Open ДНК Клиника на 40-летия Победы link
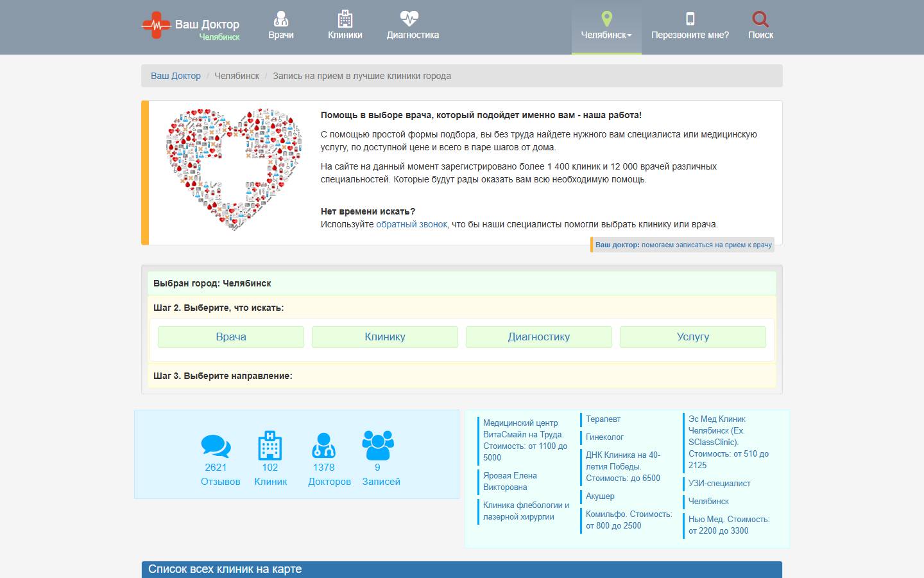The height and width of the screenshot is (578, 924). click(x=623, y=466)
